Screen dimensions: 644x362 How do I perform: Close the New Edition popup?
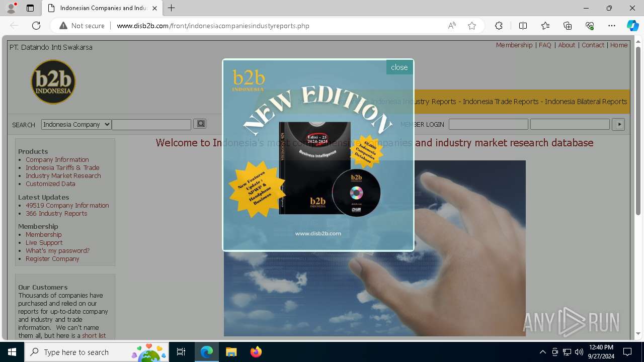399,67
